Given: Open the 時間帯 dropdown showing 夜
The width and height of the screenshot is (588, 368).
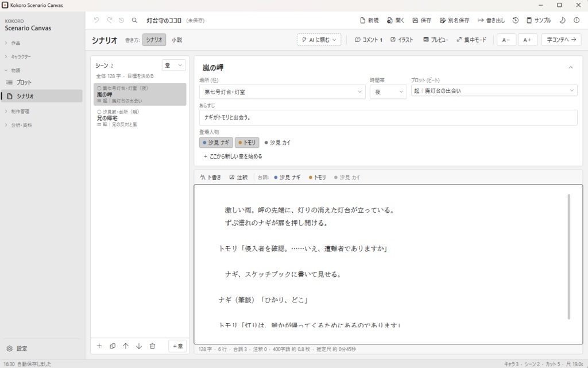Looking at the screenshot, I should [388, 92].
